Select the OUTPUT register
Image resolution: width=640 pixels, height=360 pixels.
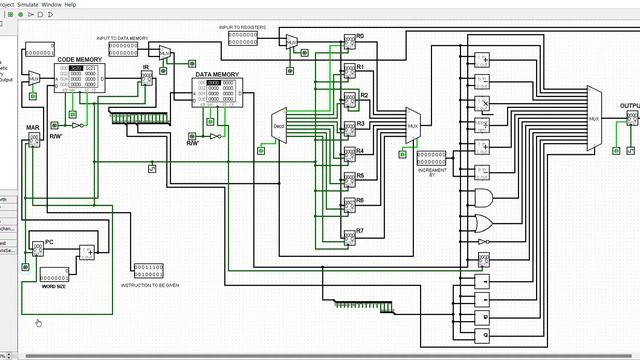pos(632,118)
